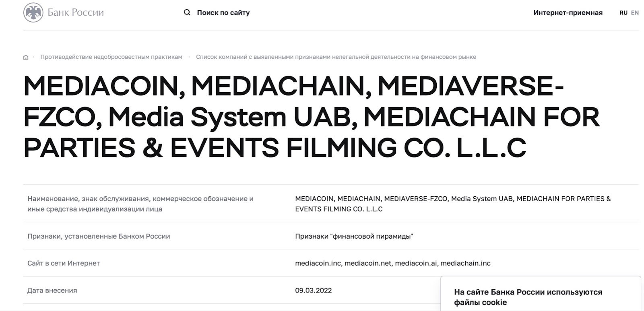
Task: Click the 'Дата внесения' label
Action: click(52, 290)
